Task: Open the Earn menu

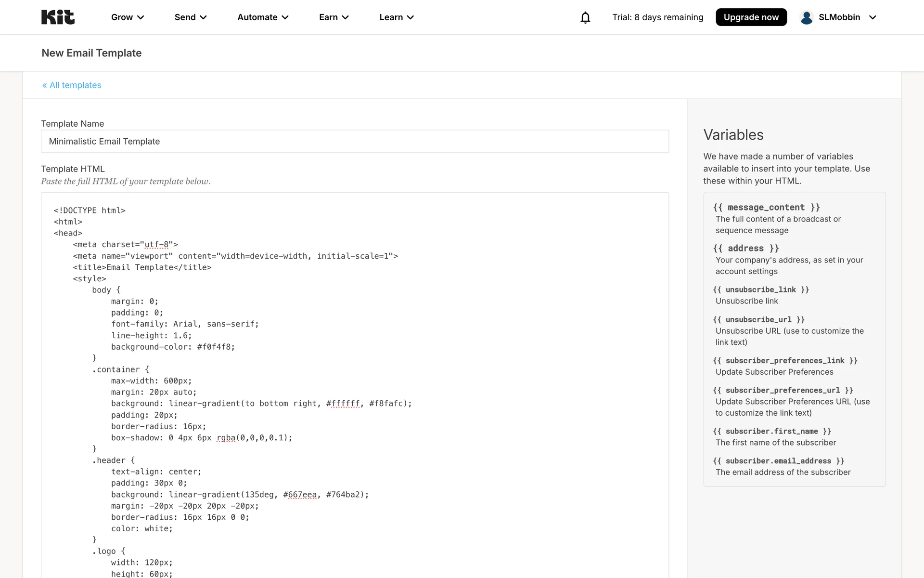Action: point(334,17)
